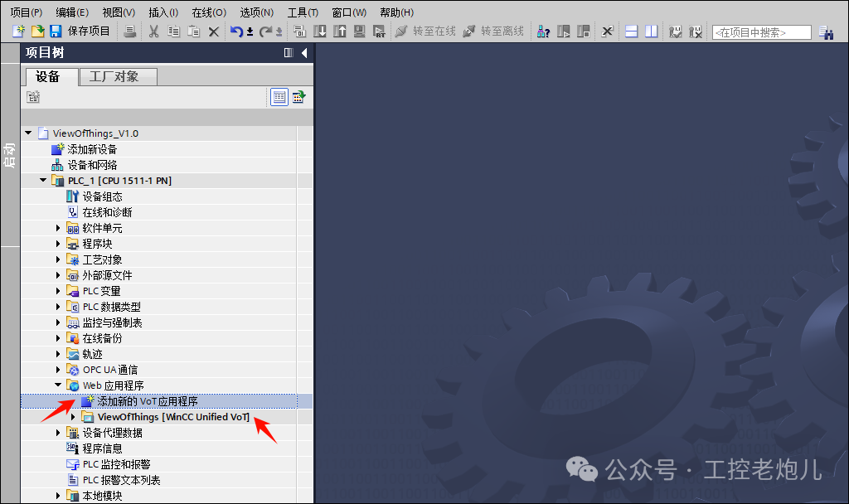Select the Cut (剪切) scissors icon
This screenshot has height=504, width=849.
pyautogui.click(x=153, y=31)
